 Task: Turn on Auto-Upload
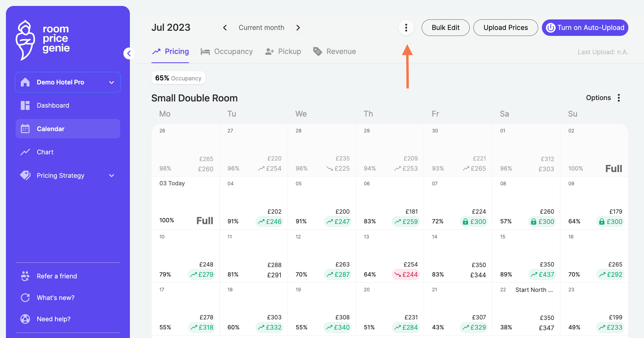pyautogui.click(x=585, y=28)
